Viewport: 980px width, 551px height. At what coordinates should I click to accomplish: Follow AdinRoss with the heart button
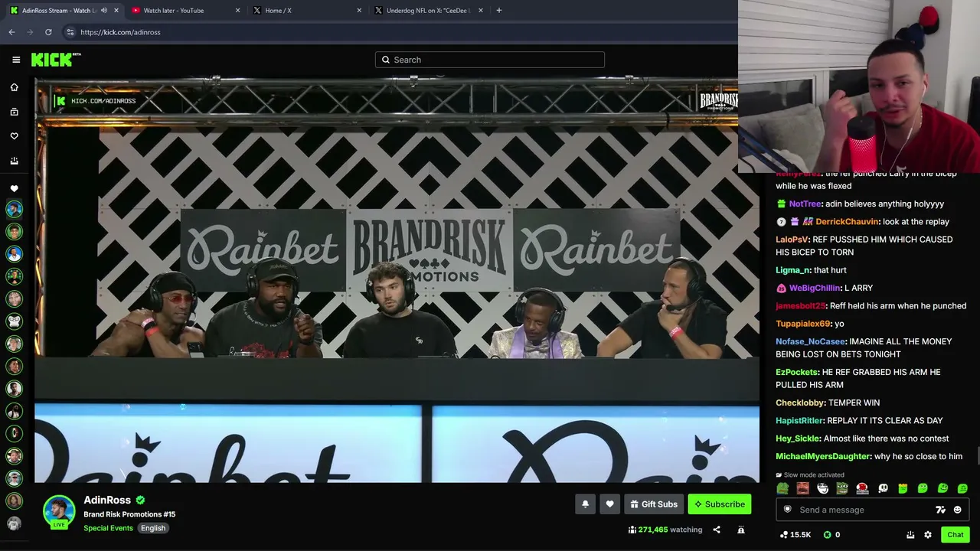click(x=610, y=504)
